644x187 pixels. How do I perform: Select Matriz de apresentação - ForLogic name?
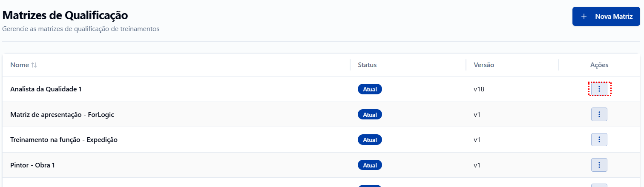(62, 114)
